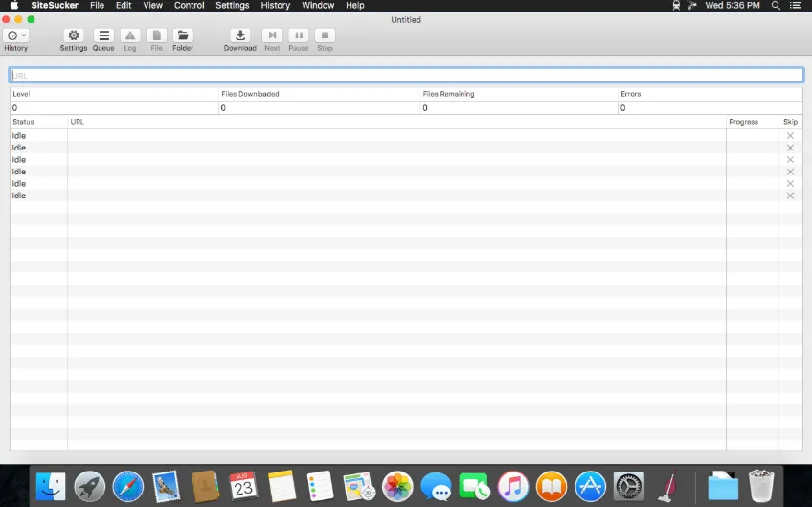Open FaceTime in the Dock
Viewport: 812px width, 507px height.
click(474, 487)
